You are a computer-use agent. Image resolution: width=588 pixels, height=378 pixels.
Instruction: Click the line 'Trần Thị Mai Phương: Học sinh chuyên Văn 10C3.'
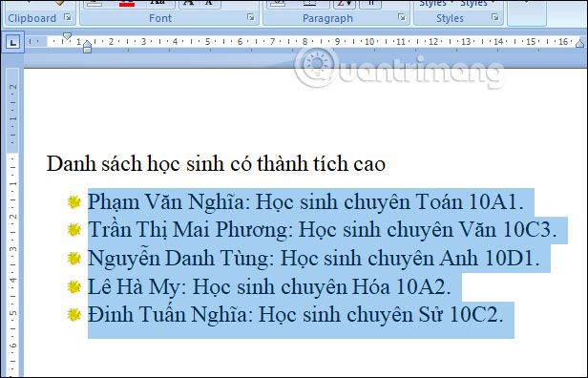pyautogui.click(x=322, y=230)
